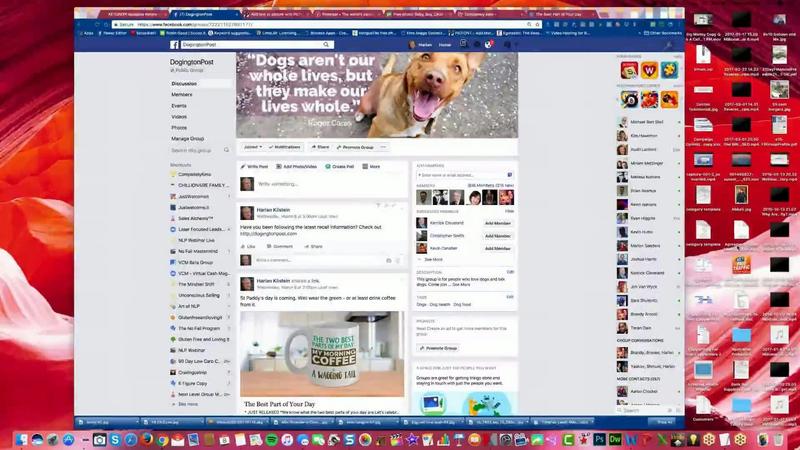Click the Write something composer field
This screenshot has width=800, height=450.
[x=329, y=184]
